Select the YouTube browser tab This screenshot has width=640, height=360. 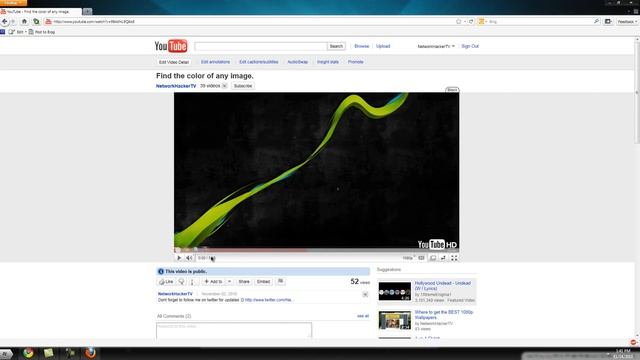pyautogui.click(x=40, y=11)
